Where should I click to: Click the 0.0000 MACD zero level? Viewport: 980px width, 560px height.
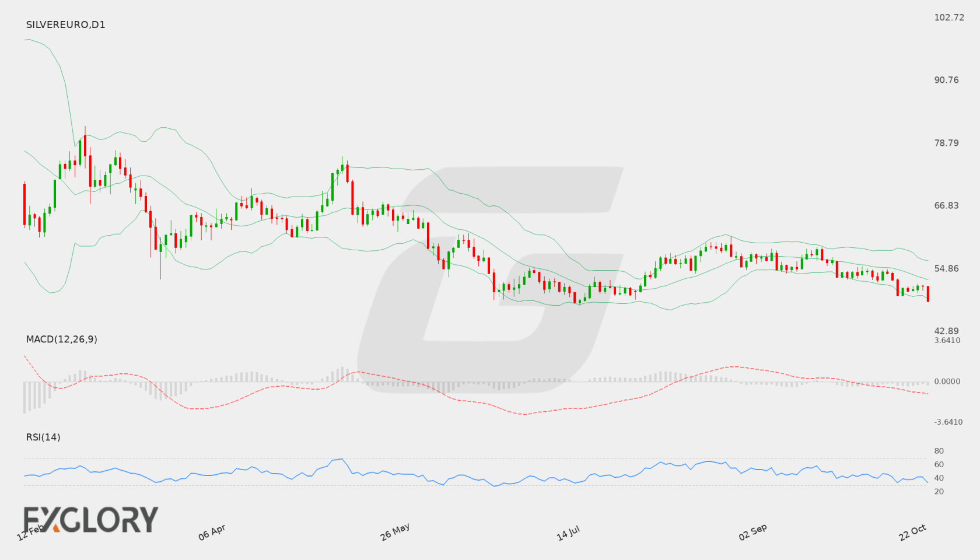pyautogui.click(x=947, y=381)
